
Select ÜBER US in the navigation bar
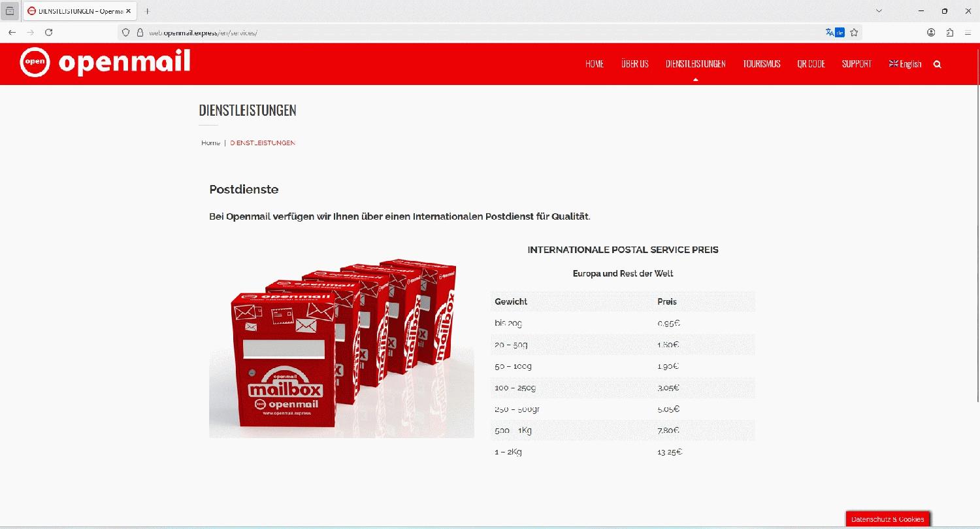pos(634,64)
